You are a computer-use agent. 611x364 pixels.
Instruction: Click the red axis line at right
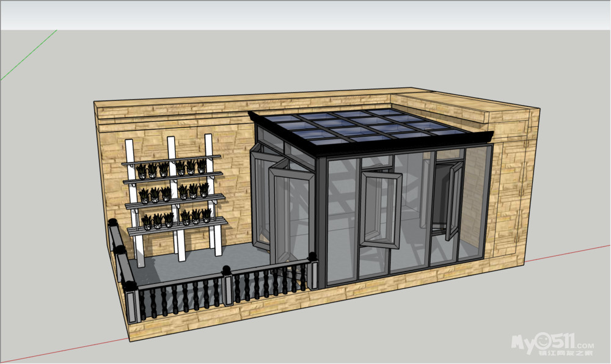[568, 253]
